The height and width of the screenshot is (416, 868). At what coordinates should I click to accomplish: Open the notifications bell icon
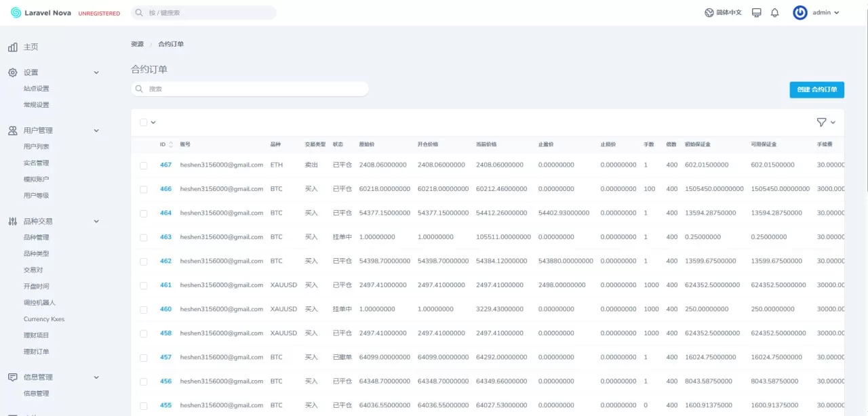pos(774,13)
